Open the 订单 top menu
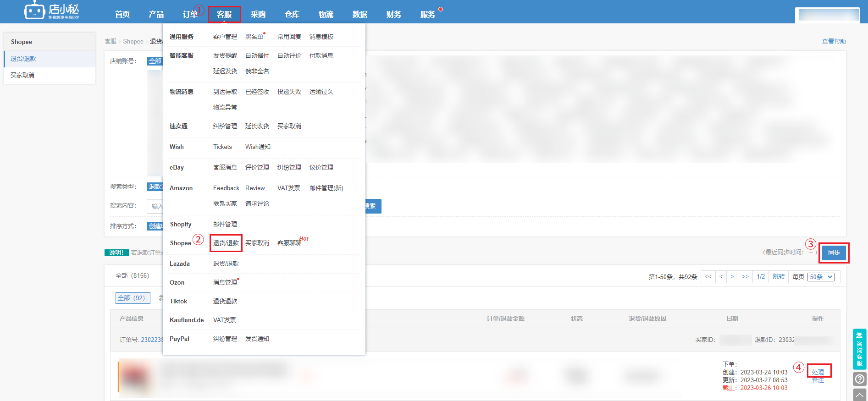This screenshot has width=868, height=401. [190, 14]
